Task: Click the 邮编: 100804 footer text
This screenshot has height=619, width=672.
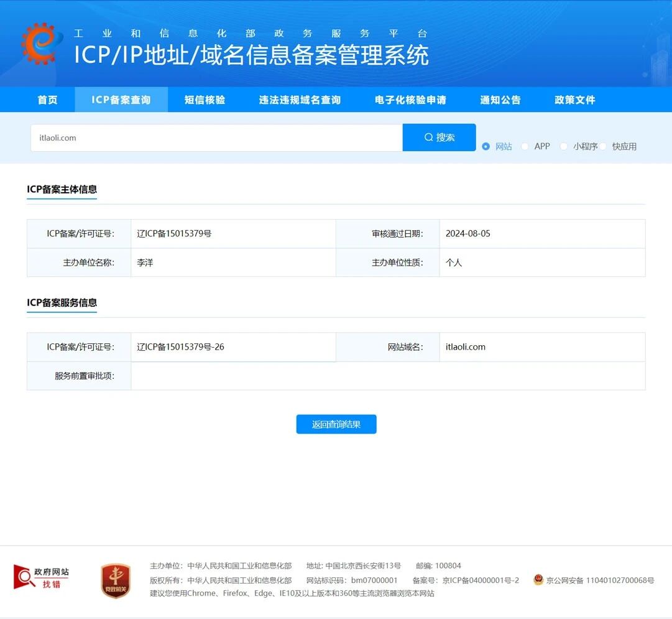Action: point(438,565)
